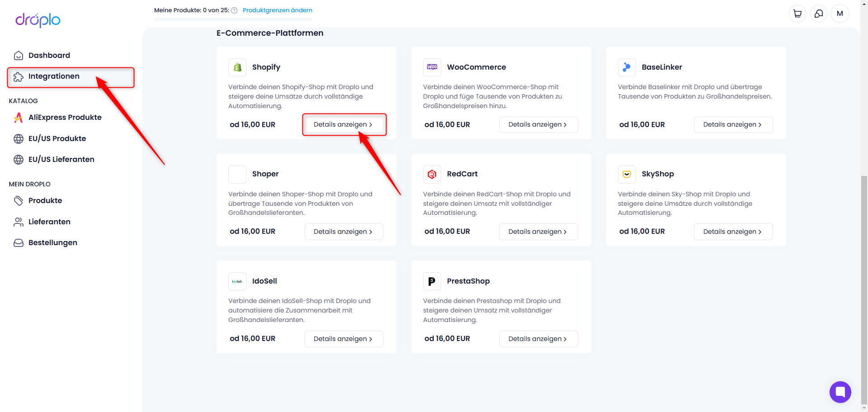868x412 pixels.
Task: Click the IdoSell card title
Action: [x=264, y=281]
